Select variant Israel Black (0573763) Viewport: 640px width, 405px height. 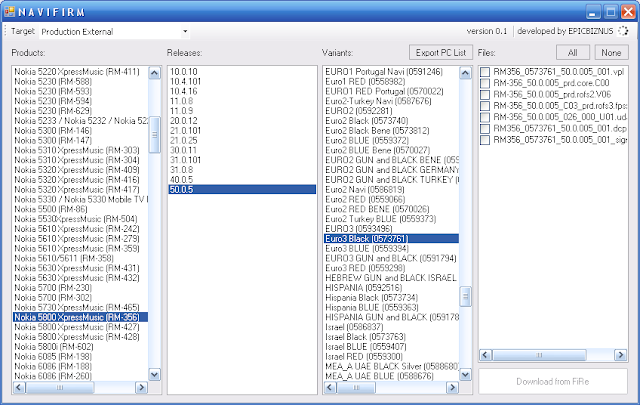coord(365,337)
